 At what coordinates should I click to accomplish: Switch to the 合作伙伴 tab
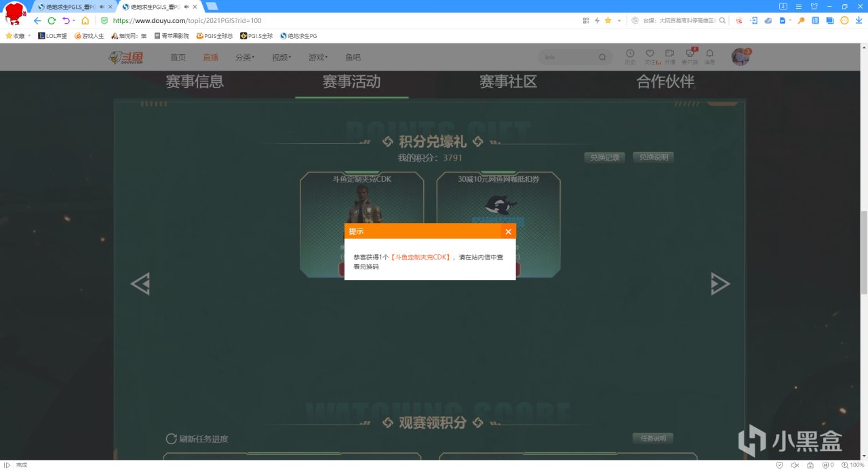[665, 82]
